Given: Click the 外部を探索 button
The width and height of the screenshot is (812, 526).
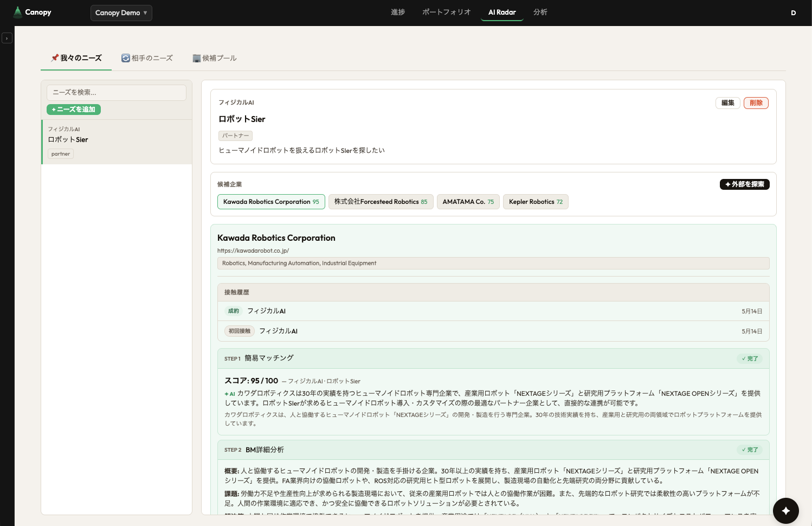Looking at the screenshot, I should (745, 184).
